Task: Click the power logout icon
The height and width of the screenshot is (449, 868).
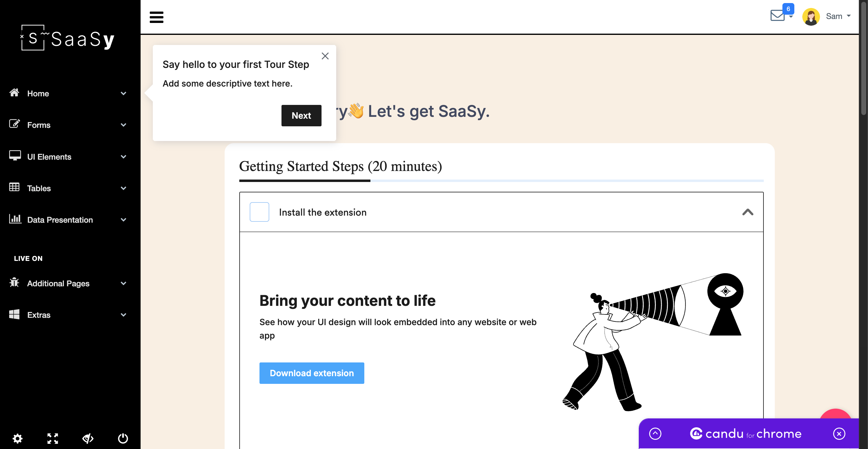Action: (123, 438)
